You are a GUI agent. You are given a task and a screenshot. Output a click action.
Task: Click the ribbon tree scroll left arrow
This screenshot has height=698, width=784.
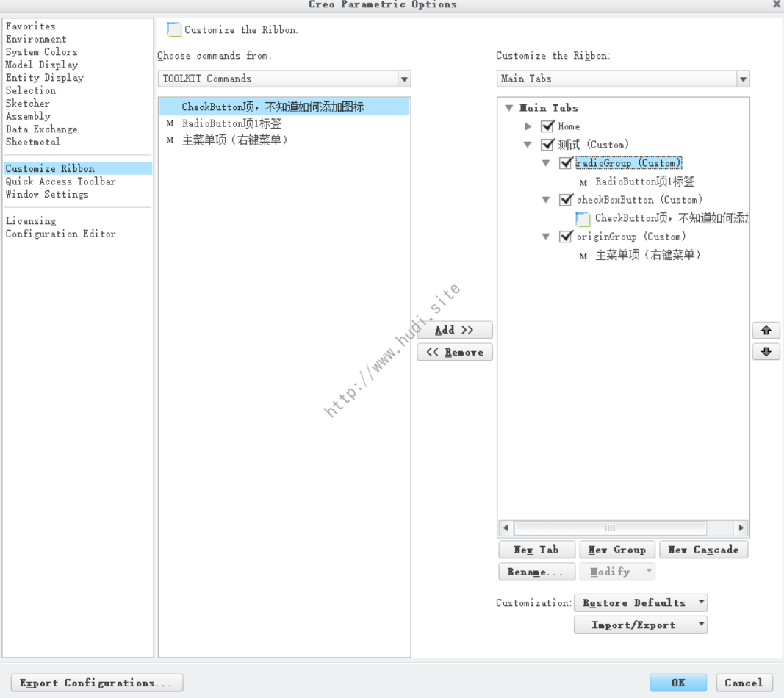pos(506,528)
